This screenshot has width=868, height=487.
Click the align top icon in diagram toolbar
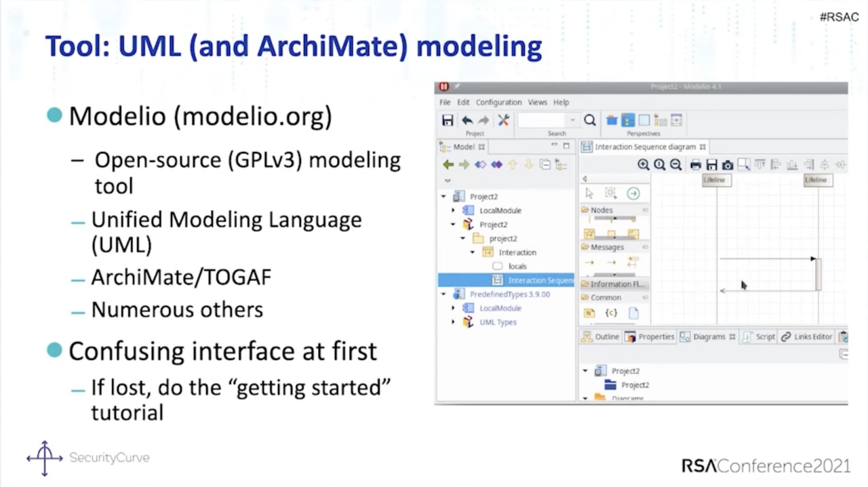tap(760, 165)
